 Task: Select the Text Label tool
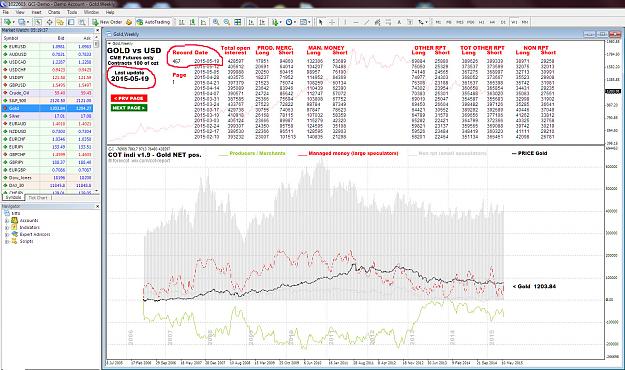tap(410, 22)
